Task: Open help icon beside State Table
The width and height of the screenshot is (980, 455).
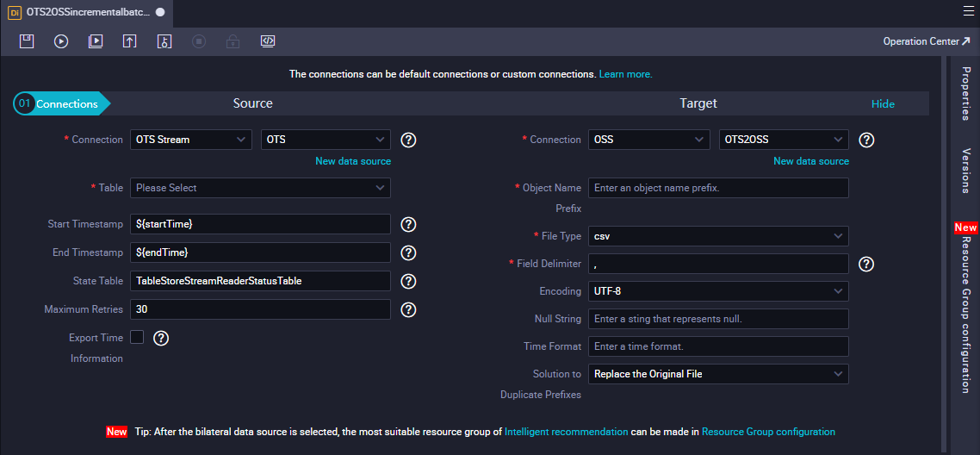Action: coord(408,281)
